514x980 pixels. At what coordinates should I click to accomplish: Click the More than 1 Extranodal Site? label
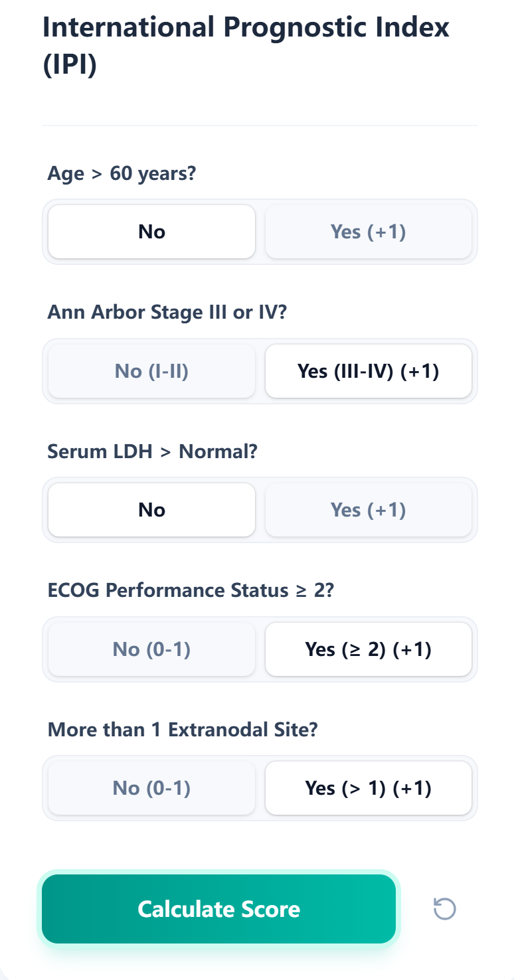click(x=183, y=729)
